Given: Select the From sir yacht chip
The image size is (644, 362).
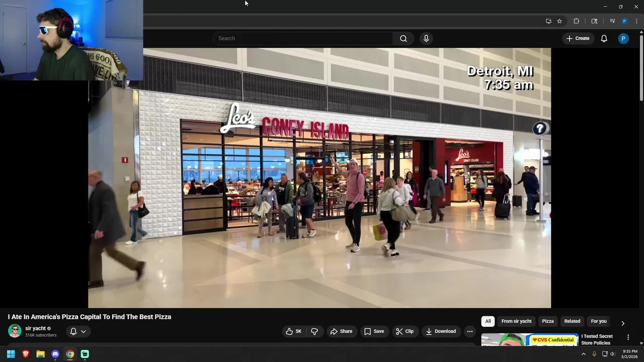Looking at the screenshot, I should coord(516,321).
